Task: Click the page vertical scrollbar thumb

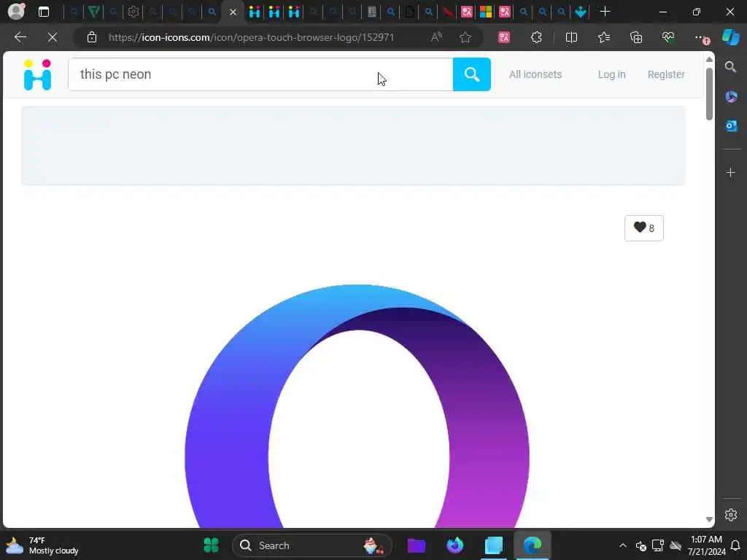Action: pos(709,94)
